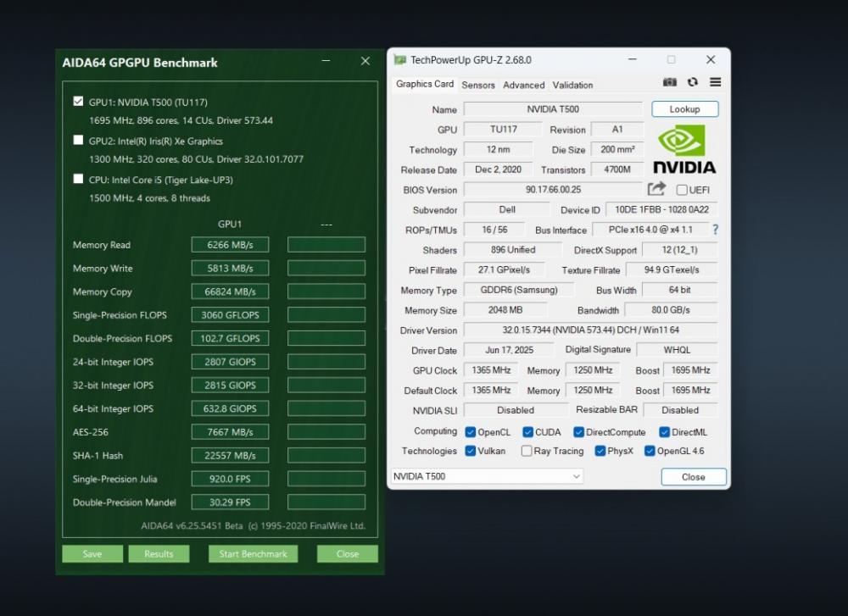Open the NVIDIA T500 GPU selection dropdown
Viewport: 848px width, 616px height.
pos(488,476)
